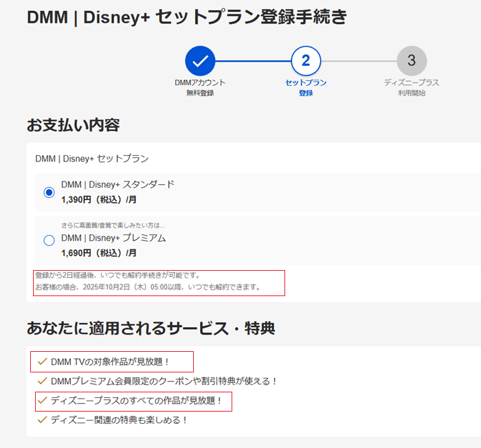Click the grey step 3 circle
481x448 pixels.
pos(411,60)
